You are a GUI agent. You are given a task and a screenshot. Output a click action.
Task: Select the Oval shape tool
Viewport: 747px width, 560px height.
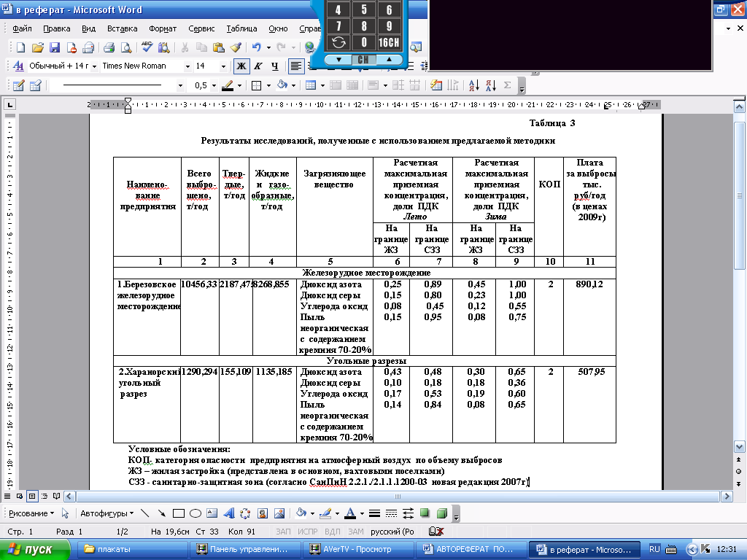point(196,513)
